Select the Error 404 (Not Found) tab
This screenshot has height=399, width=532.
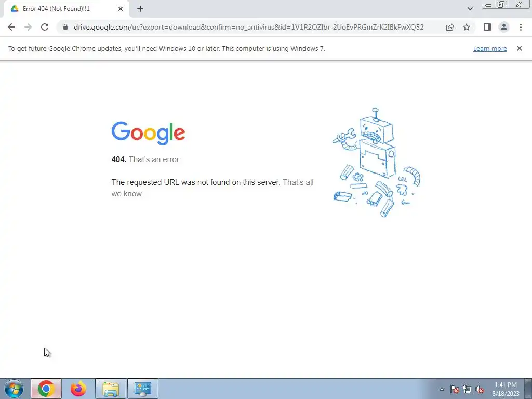(66, 9)
